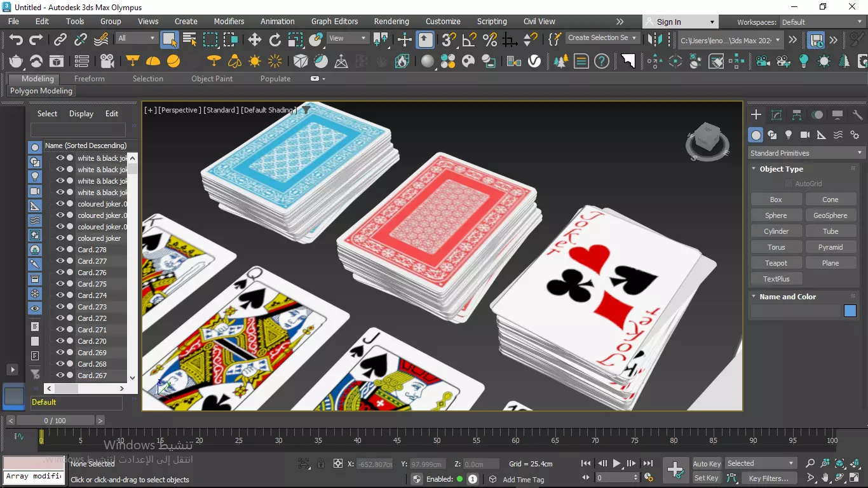Screen dimensions: 868x488
Task: Switch to the Hierarchy command panel
Action: tap(797, 115)
